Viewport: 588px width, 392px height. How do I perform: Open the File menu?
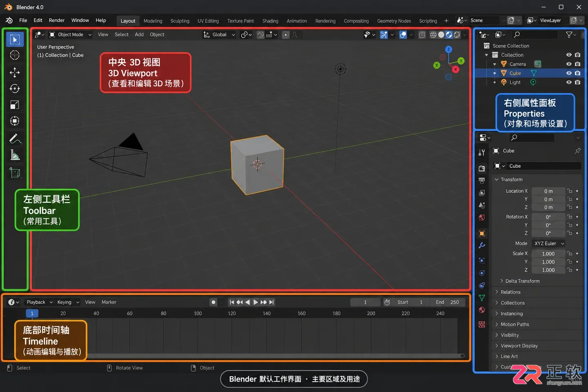23,20
